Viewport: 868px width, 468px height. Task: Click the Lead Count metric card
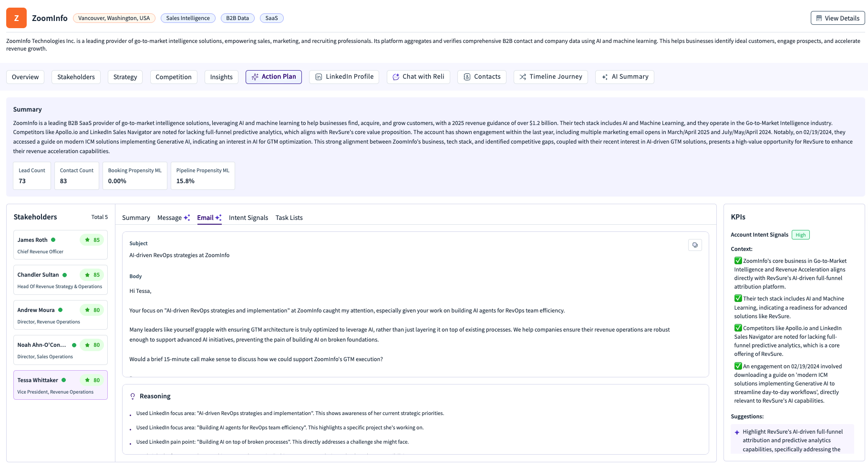click(x=32, y=176)
